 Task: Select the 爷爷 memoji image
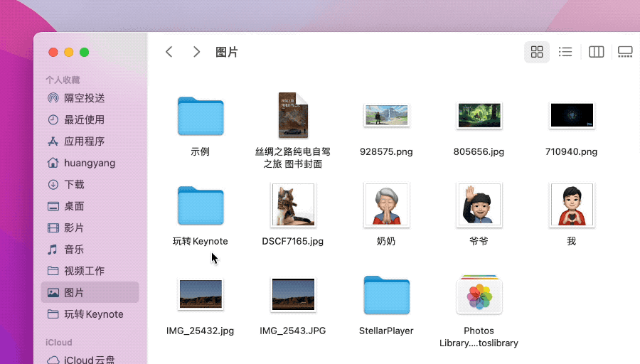point(479,205)
